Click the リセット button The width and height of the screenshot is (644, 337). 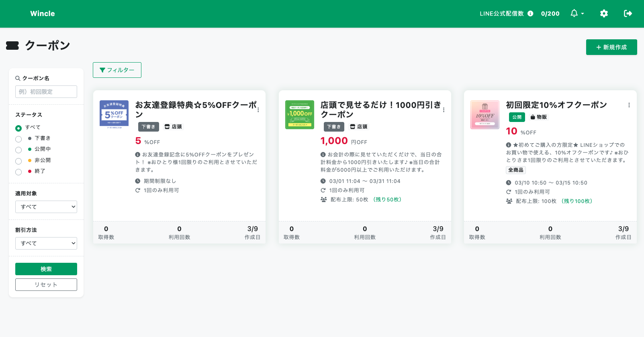coord(46,284)
